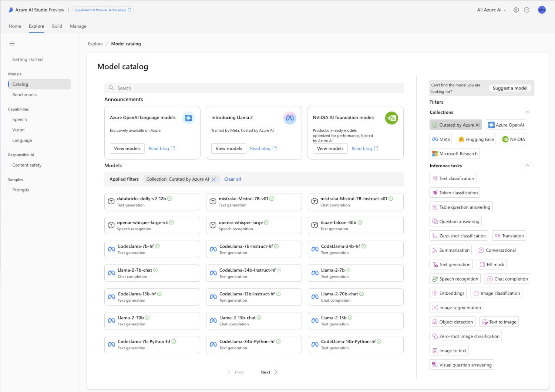This screenshot has width=555, height=392.
Task: Filter by Text to image task
Action: coord(499,322)
